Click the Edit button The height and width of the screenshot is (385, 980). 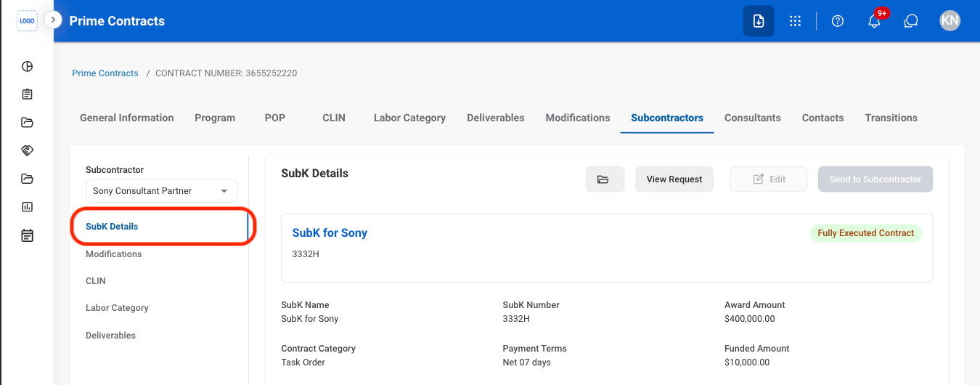click(x=768, y=179)
